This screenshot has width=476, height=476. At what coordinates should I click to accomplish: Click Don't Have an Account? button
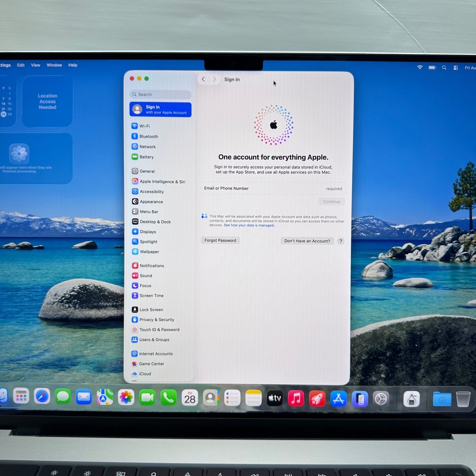click(307, 241)
